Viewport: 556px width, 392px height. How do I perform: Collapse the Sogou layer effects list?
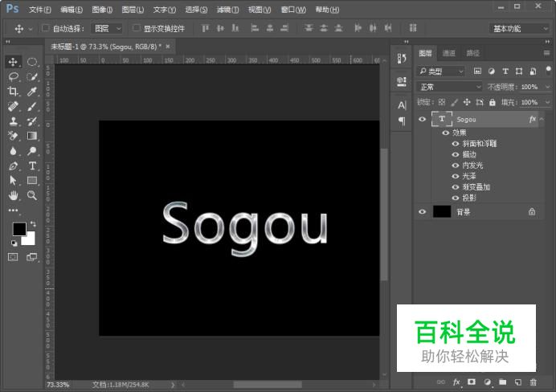[x=542, y=119]
